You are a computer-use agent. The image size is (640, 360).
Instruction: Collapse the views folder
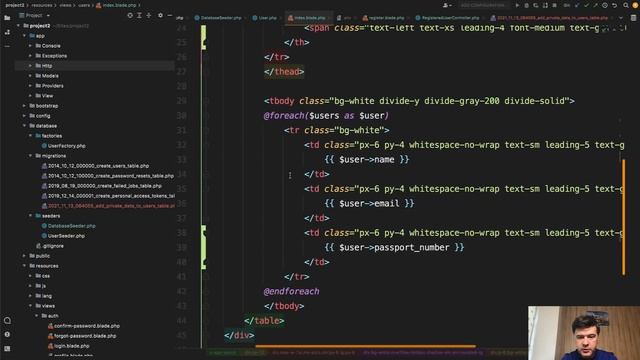(30, 306)
